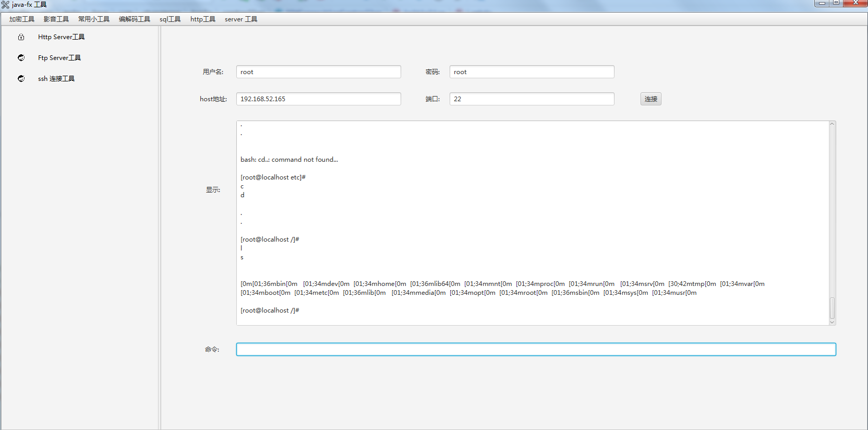Click the Ftp Server tool icon
This screenshot has width=868, height=430.
click(x=21, y=58)
